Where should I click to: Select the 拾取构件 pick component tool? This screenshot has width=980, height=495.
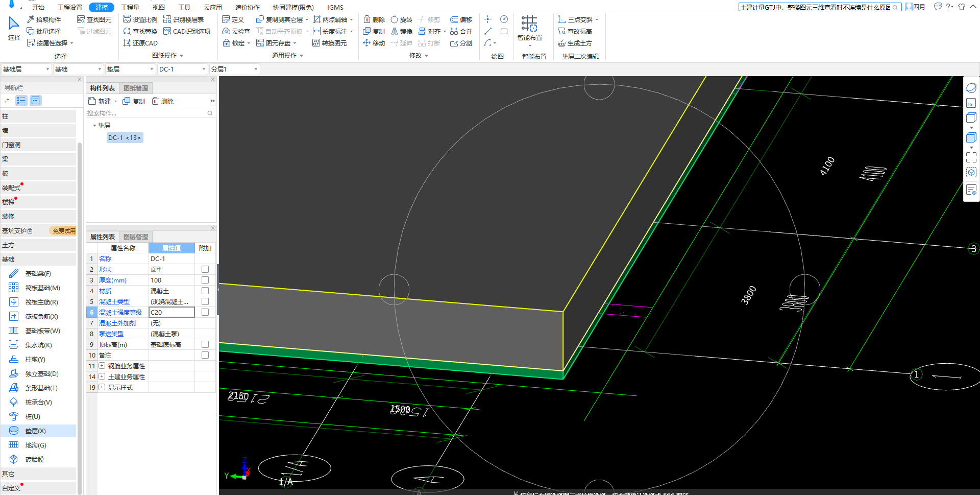44,19
